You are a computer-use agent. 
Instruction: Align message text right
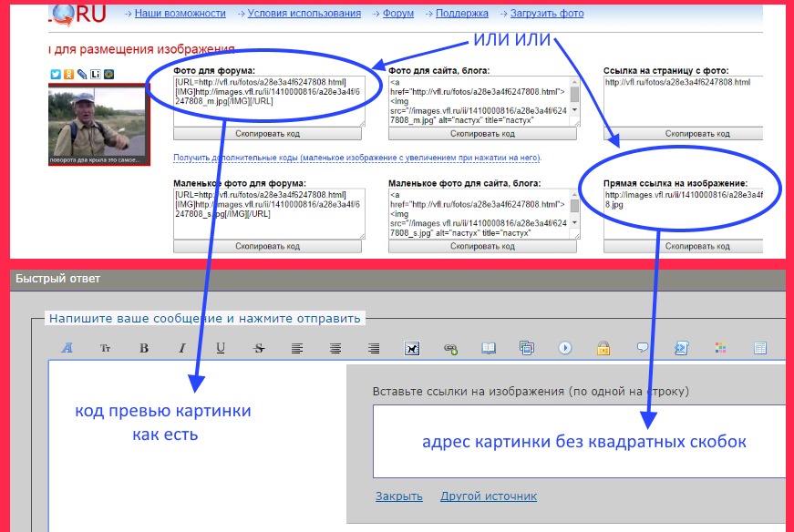[374, 348]
